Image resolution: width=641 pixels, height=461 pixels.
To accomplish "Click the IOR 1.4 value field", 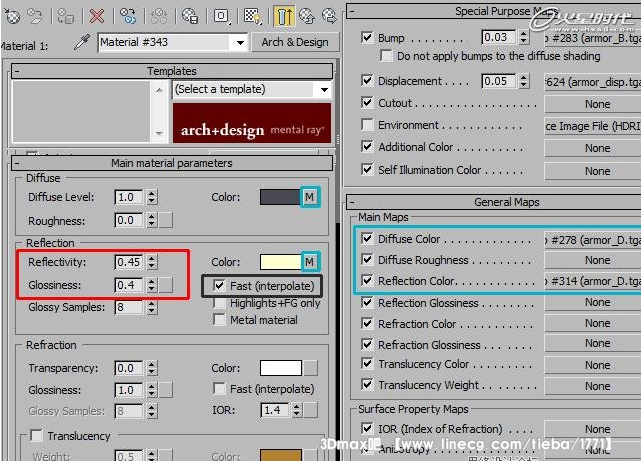I will pos(274,410).
